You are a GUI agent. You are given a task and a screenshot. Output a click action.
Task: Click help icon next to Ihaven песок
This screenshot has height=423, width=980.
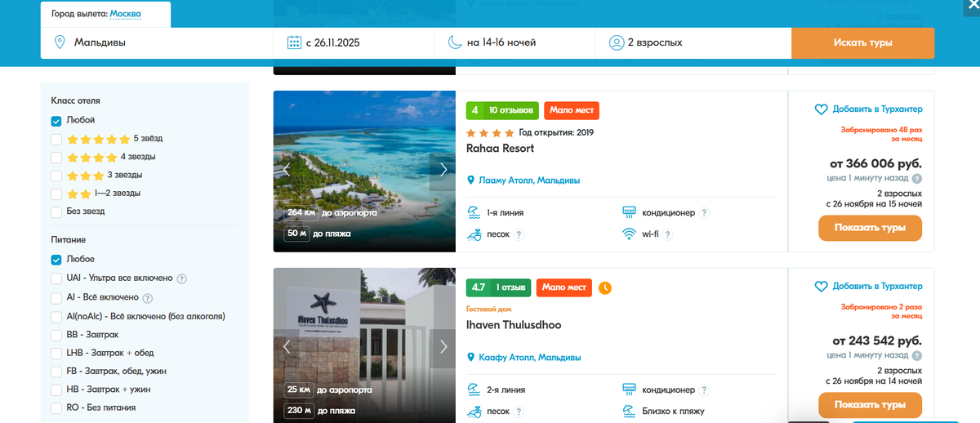coord(519,412)
